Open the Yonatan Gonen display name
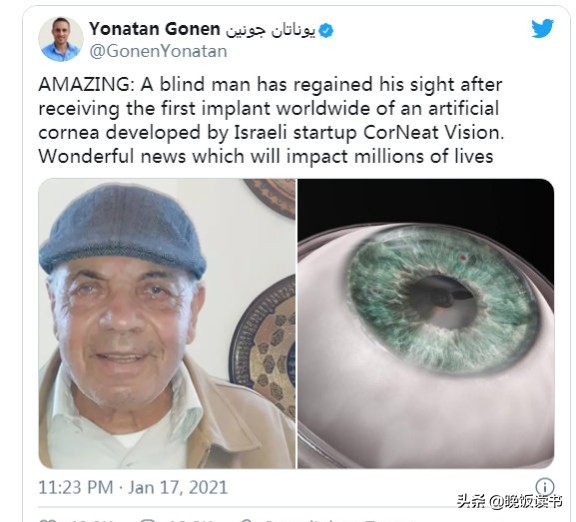This screenshot has height=522, width=576. click(x=155, y=29)
